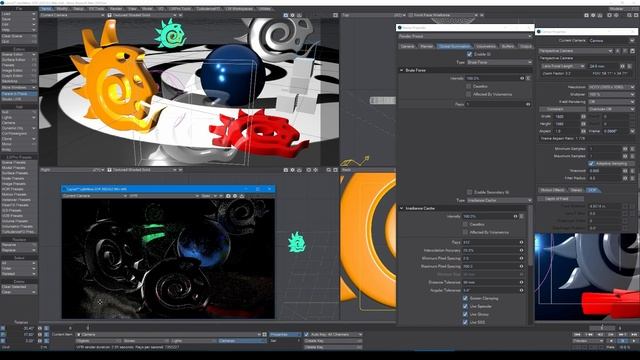Click the lock icon before Front Face Wireframe in Top viewport
This screenshot has width=640, height=360.
point(411,15)
